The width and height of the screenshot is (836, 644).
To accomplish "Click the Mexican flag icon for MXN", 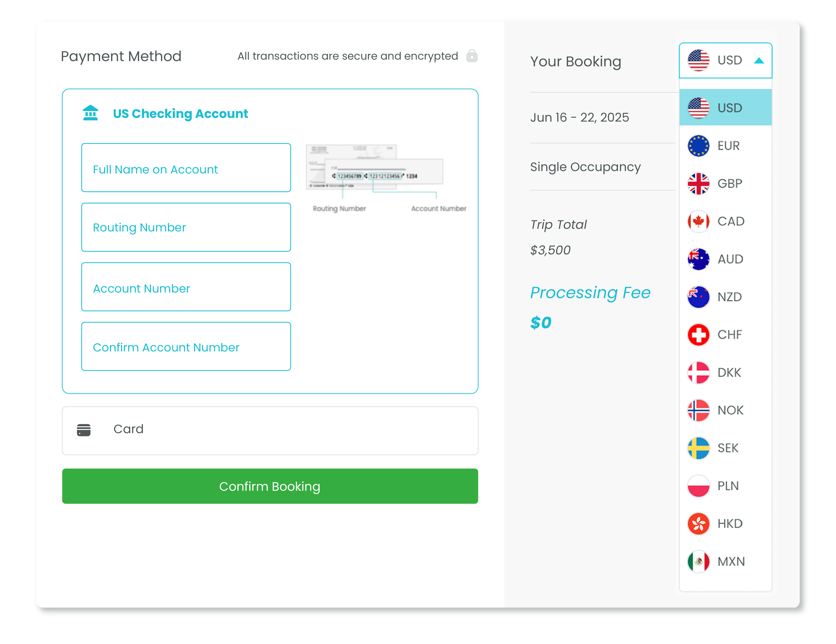I will (698, 561).
